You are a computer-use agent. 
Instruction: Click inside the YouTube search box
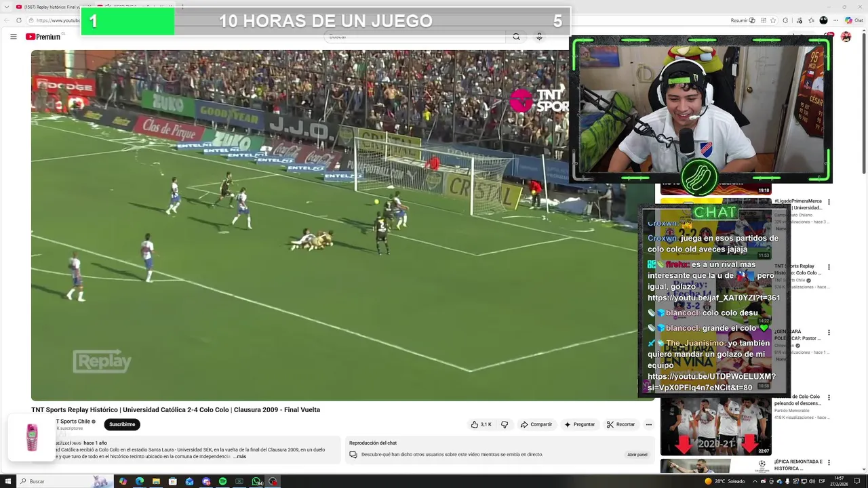414,37
